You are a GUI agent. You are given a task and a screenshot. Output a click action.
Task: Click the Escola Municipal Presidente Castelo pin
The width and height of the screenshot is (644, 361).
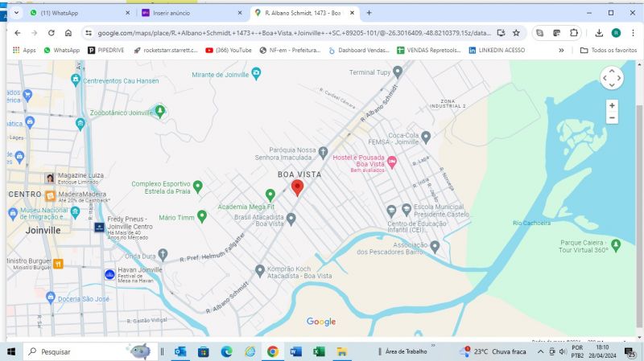click(407, 210)
